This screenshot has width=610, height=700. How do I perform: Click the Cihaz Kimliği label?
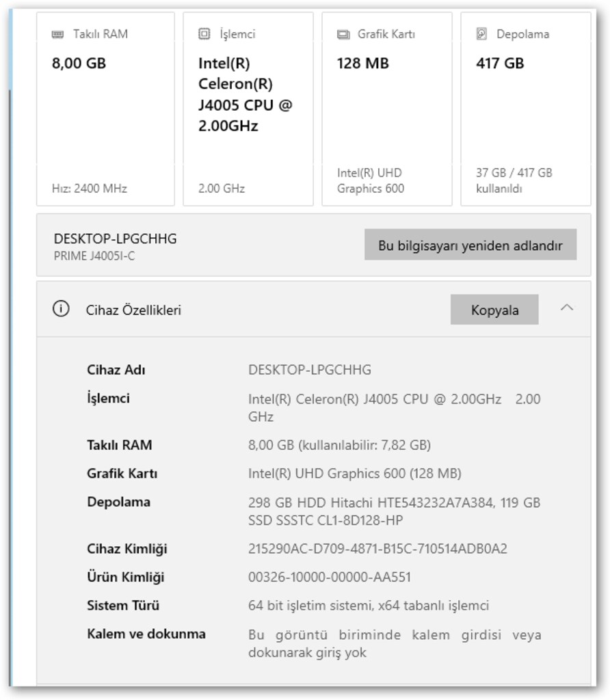[x=127, y=549]
